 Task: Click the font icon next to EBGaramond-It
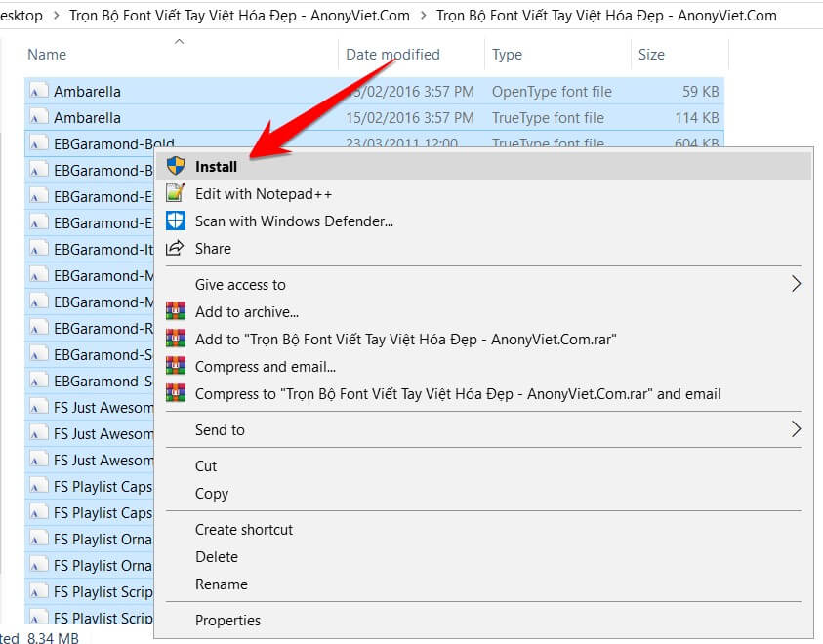pyautogui.click(x=38, y=249)
